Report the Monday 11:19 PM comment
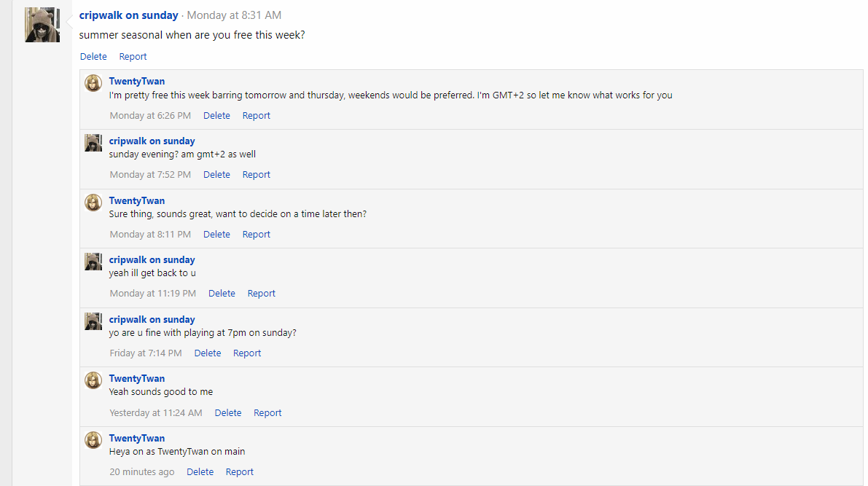 tap(261, 294)
